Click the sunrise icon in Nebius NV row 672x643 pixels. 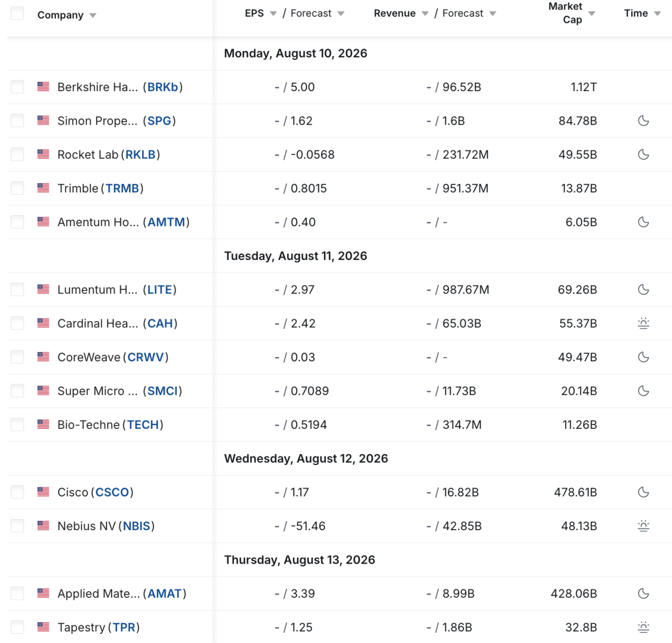(643, 525)
